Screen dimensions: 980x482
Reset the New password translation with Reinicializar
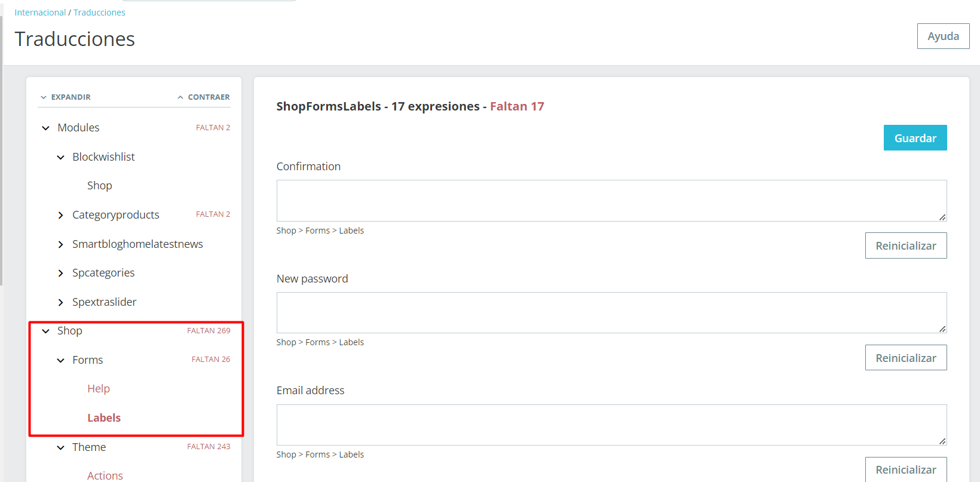point(905,358)
